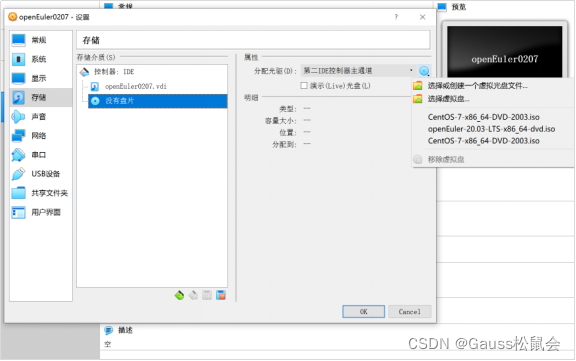Click the add attachment icon below storage tree
576x361 pixels.
207,295
